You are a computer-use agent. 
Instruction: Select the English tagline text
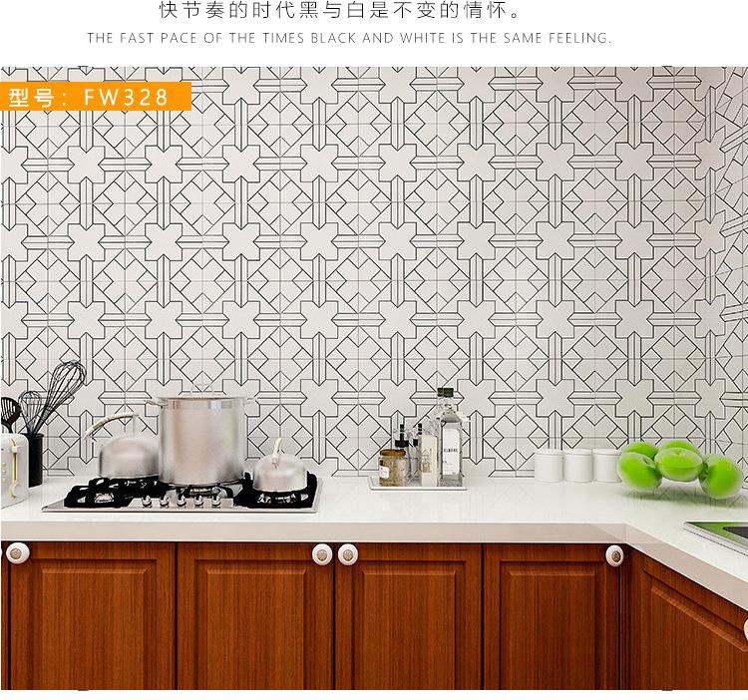coord(349,38)
